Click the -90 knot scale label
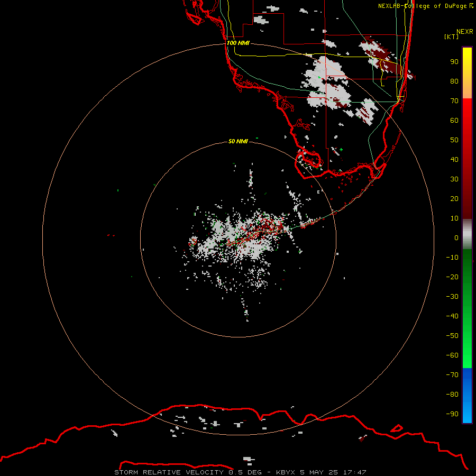476x476 pixels. point(452,414)
